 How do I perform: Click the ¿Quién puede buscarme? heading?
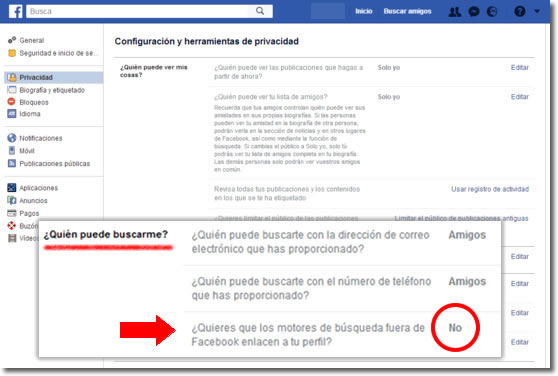(x=106, y=235)
